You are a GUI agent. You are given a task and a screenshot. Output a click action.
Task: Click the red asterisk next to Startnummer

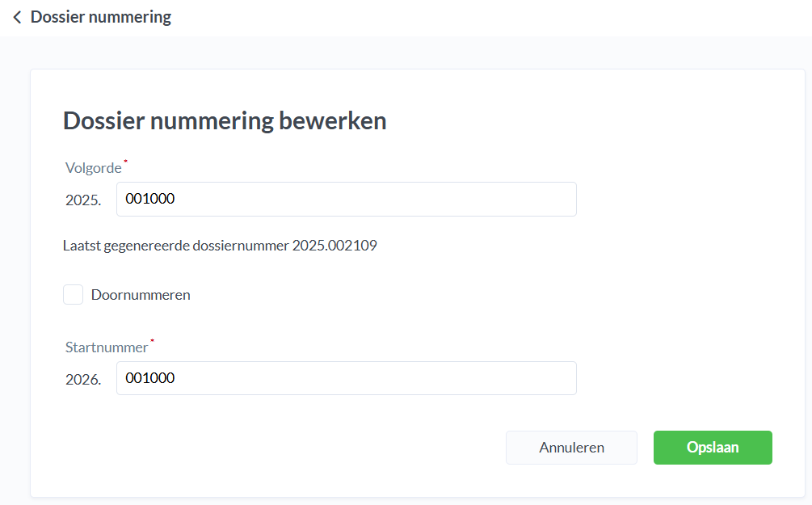click(x=153, y=342)
